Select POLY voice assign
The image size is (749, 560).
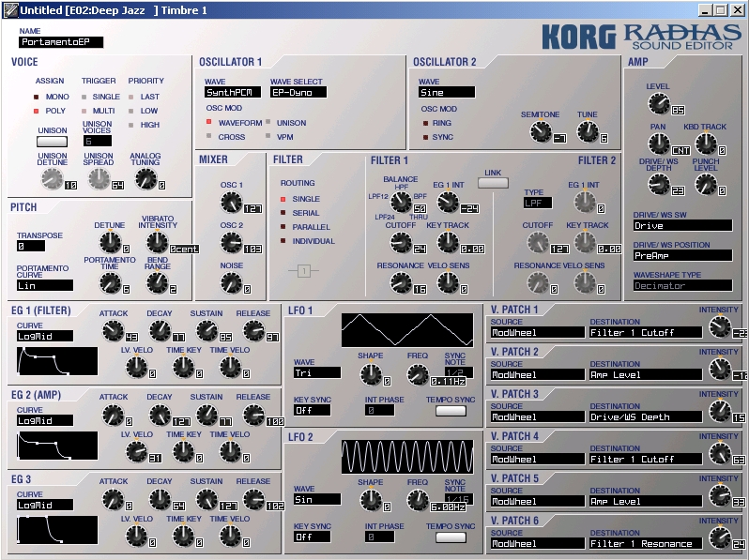pyautogui.click(x=37, y=111)
